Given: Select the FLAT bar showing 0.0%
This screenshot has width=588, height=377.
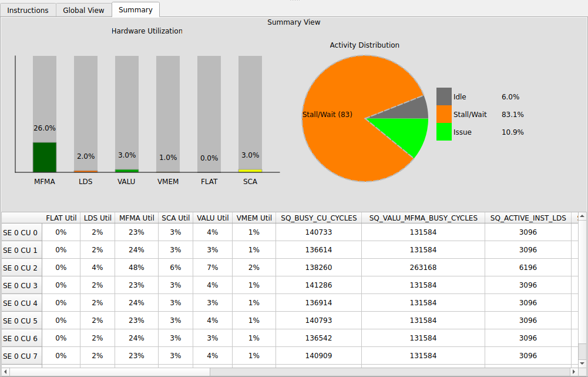Looking at the screenshot, I should click(209, 172).
